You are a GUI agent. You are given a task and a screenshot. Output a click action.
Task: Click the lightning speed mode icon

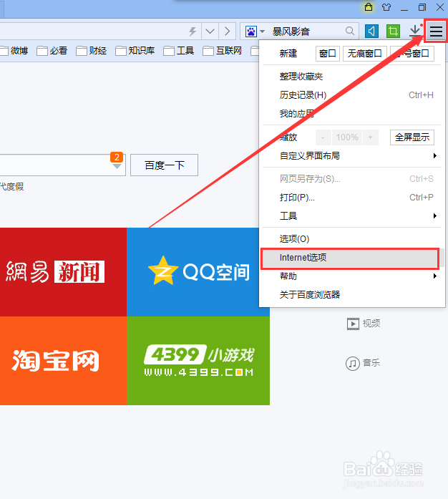193,32
